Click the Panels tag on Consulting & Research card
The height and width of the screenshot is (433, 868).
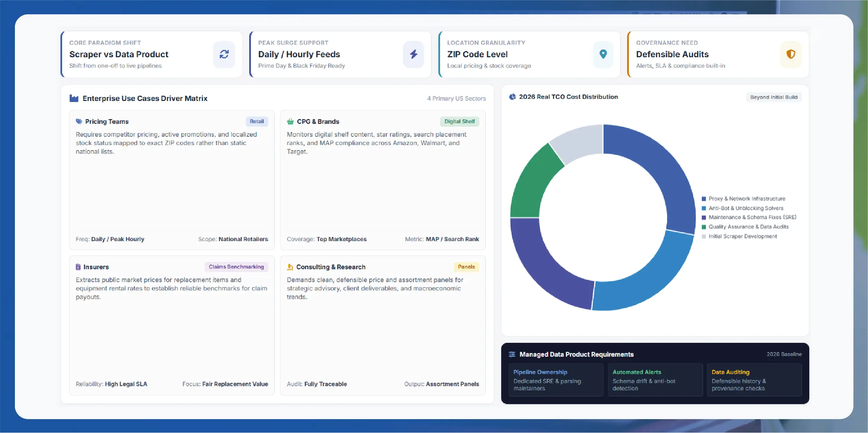click(466, 267)
